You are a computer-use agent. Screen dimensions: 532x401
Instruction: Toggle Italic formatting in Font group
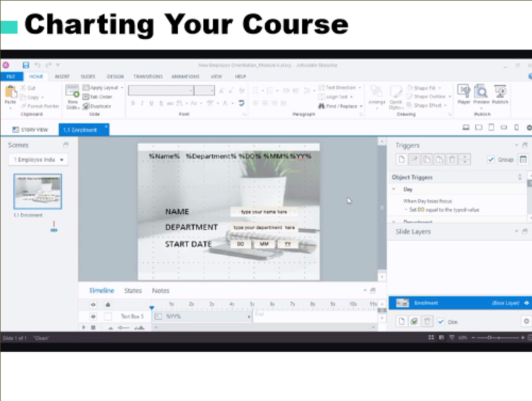click(x=142, y=103)
